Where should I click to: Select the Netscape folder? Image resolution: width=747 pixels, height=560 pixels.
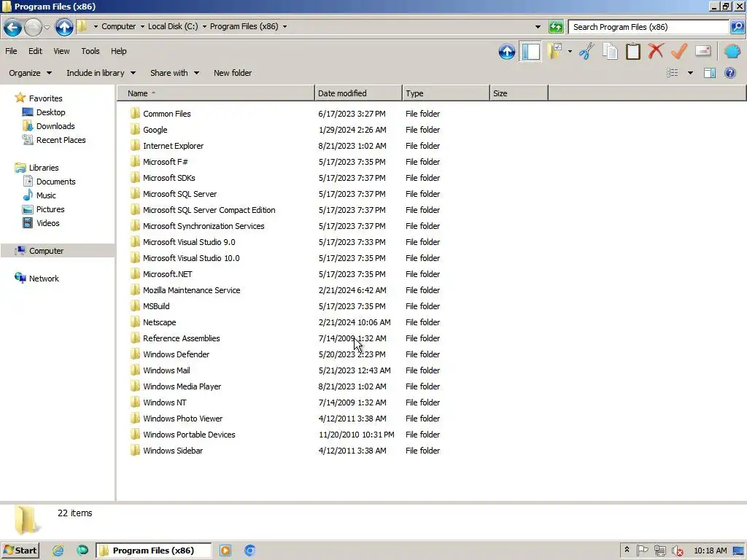159,322
